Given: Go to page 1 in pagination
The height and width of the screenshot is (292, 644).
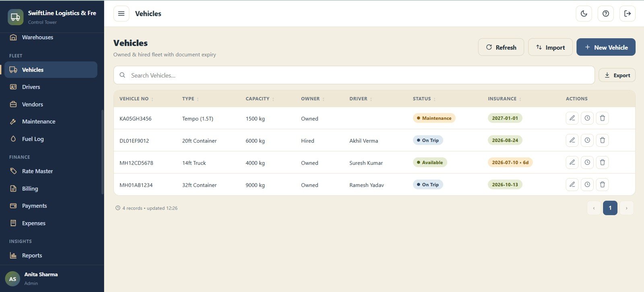Looking at the screenshot, I should coord(610,208).
